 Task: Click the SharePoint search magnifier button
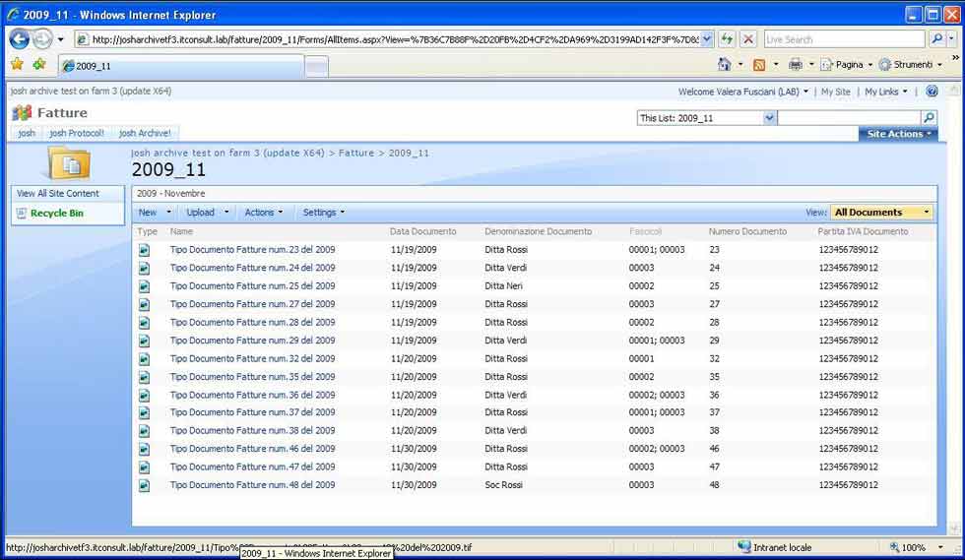[928, 118]
